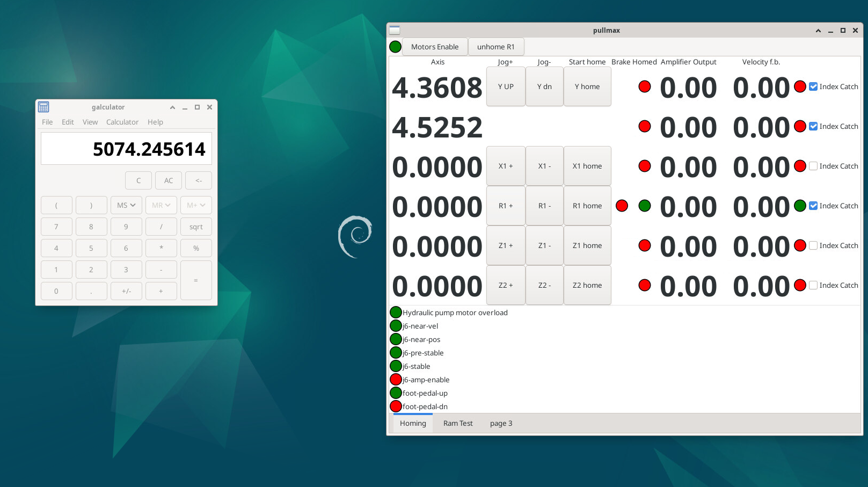The height and width of the screenshot is (487, 868).
Task: Open the M+ memory add dropdown
Action: point(196,205)
